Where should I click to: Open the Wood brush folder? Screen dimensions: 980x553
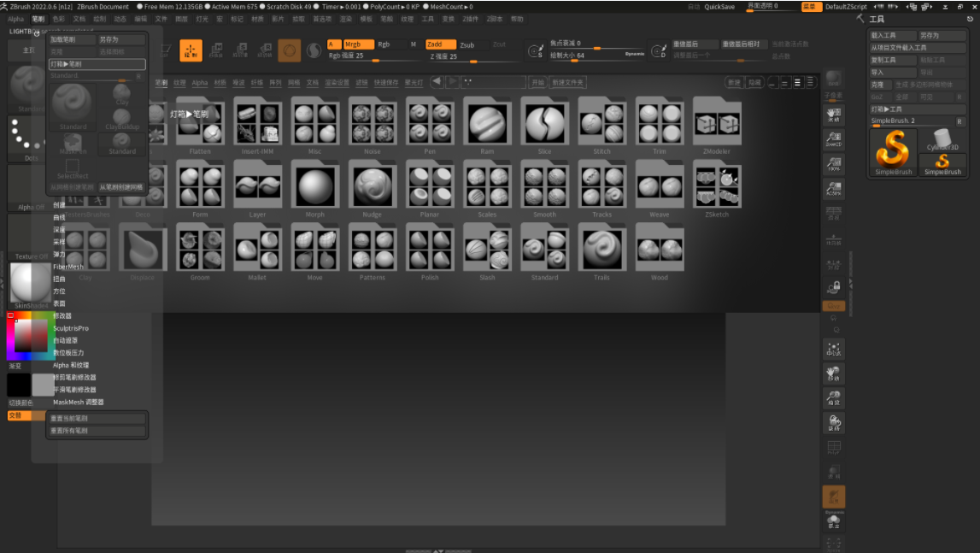pos(660,252)
